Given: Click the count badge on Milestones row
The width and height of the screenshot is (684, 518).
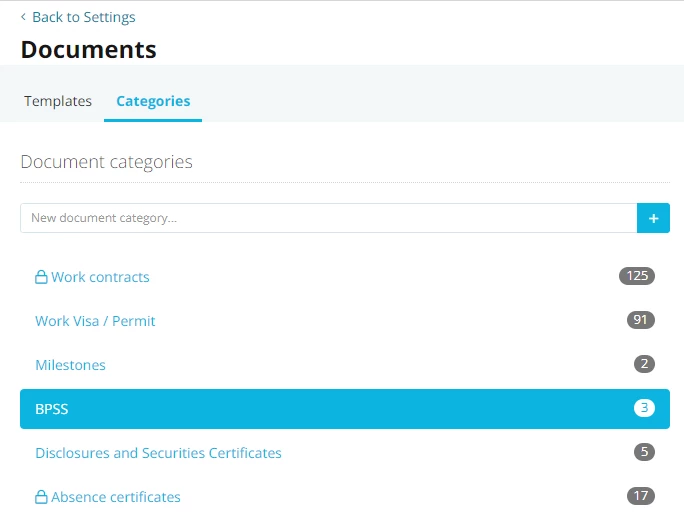Looking at the screenshot, I should (644, 364).
